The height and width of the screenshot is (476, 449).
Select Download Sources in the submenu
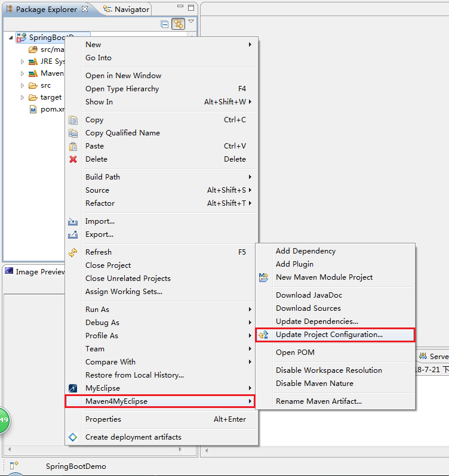point(308,308)
